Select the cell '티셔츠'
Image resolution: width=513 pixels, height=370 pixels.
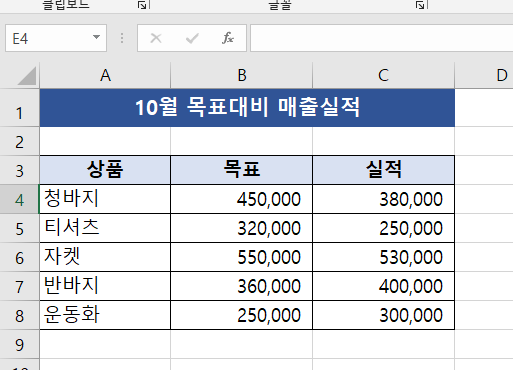point(105,228)
